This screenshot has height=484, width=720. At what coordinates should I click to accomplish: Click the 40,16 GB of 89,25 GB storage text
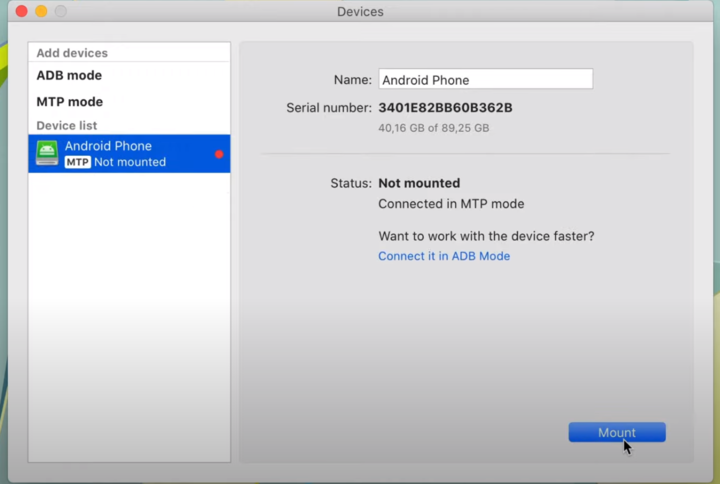[433, 128]
